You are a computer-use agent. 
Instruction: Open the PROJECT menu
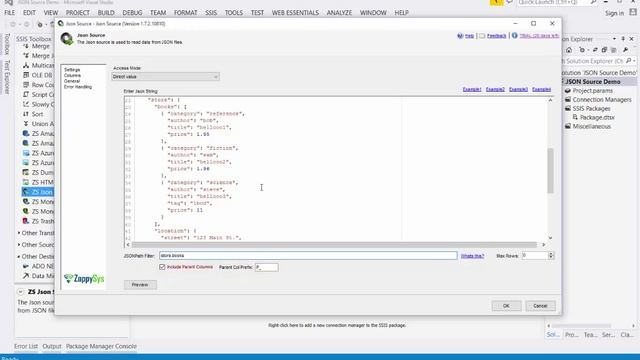[x=78, y=13]
